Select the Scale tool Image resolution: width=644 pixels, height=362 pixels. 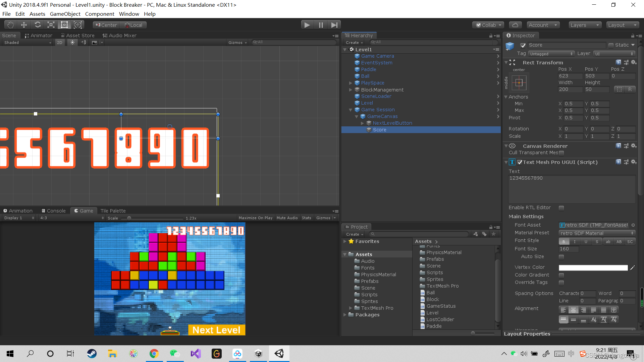51,25
